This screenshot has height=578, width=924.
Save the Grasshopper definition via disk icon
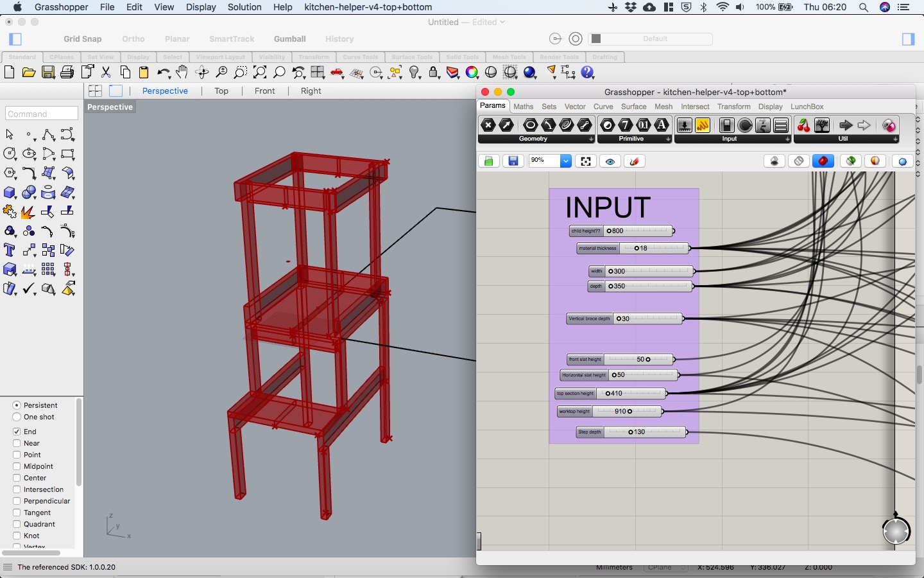click(513, 161)
